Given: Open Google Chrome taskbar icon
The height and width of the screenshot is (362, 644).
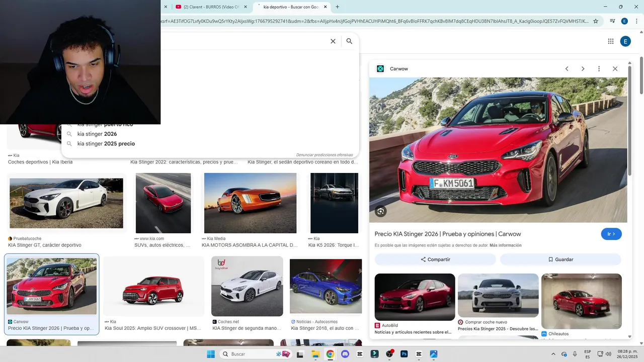Looking at the screenshot, I should (x=330, y=354).
